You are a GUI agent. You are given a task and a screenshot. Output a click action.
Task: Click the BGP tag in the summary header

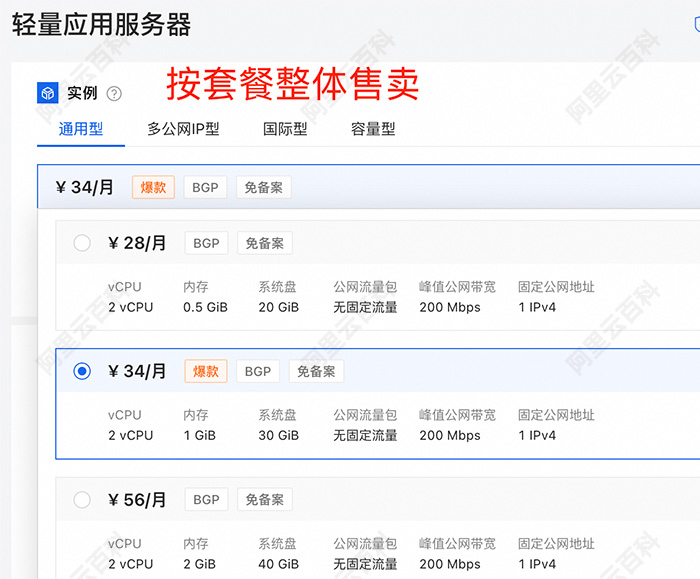coord(205,187)
